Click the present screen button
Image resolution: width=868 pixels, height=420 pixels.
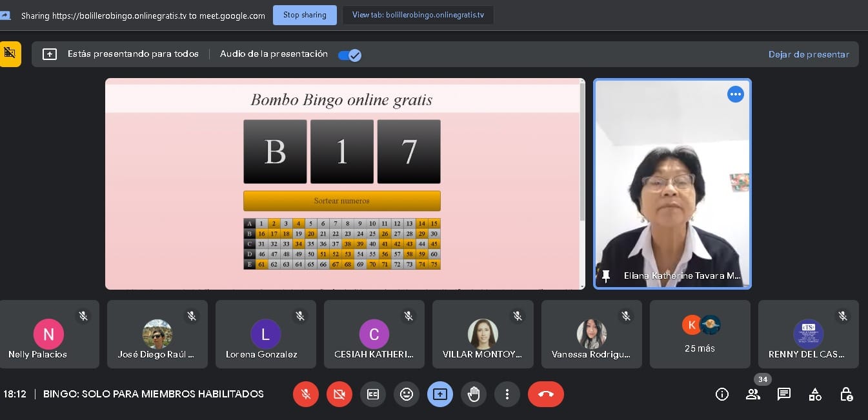point(440,394)
